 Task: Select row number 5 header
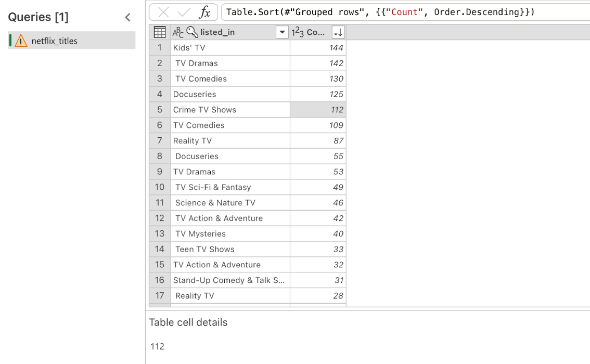coord(160,110)
